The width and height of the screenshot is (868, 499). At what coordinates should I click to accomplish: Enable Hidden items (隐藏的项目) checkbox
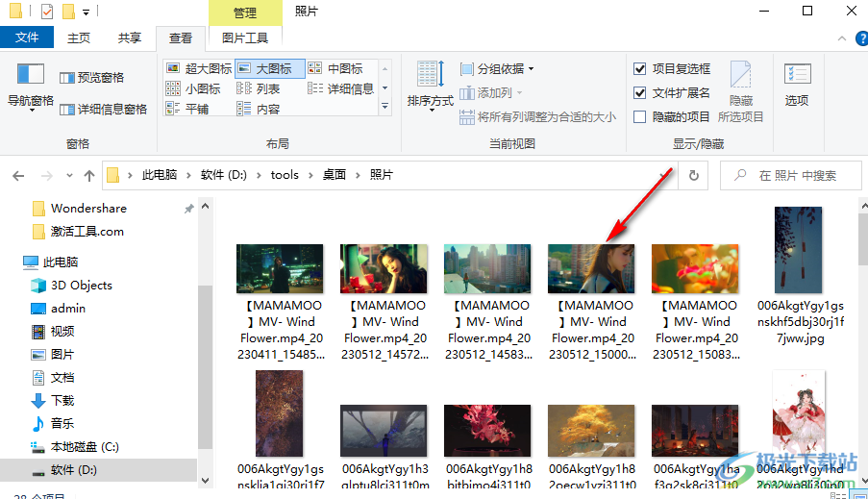(x=639, y=117)
